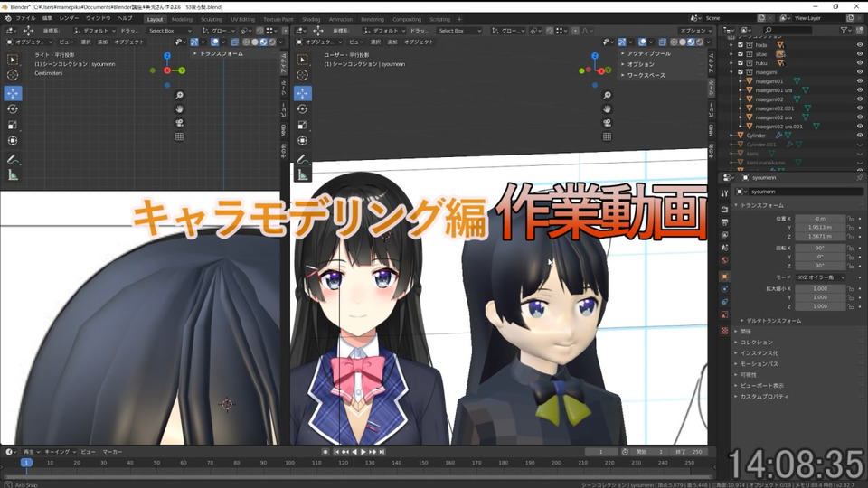This screenshot has width=868, height=488.
Task: Open the Tool properties tab
Action: tap(724, 193)
